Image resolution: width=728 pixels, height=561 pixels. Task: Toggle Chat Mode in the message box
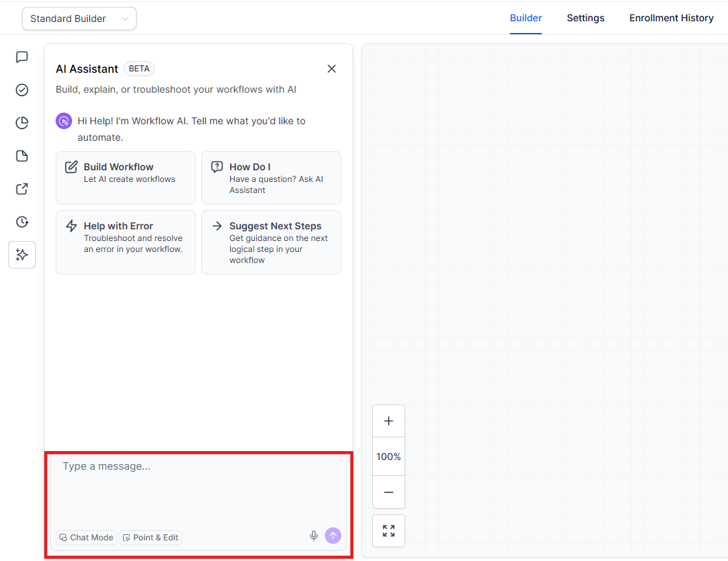(86, 538)
